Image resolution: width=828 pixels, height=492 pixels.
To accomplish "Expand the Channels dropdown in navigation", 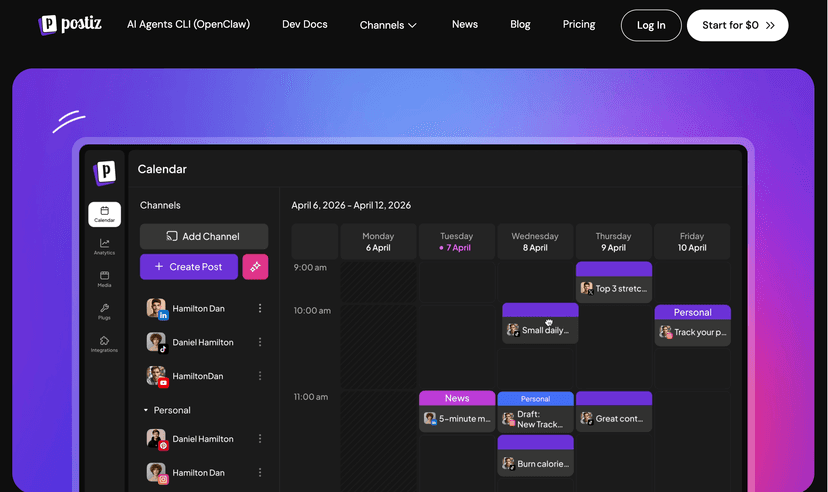I will [x=388, y=25].
